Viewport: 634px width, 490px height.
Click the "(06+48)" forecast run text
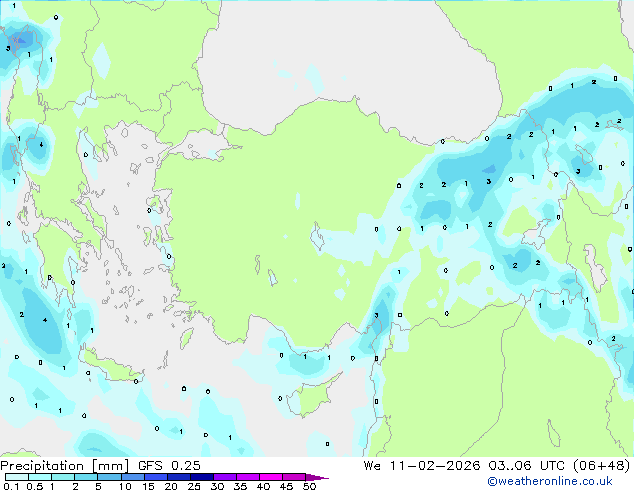point(602,466)
